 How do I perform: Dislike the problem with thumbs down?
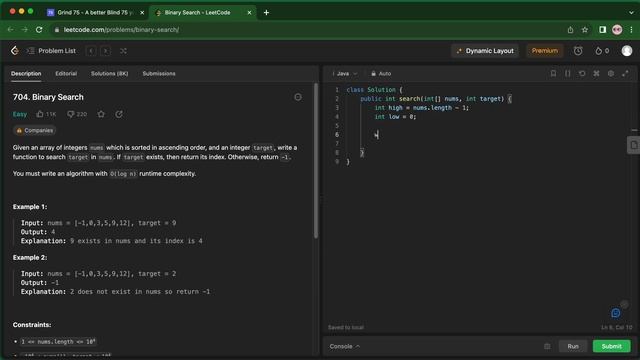(x=77, y=114)
